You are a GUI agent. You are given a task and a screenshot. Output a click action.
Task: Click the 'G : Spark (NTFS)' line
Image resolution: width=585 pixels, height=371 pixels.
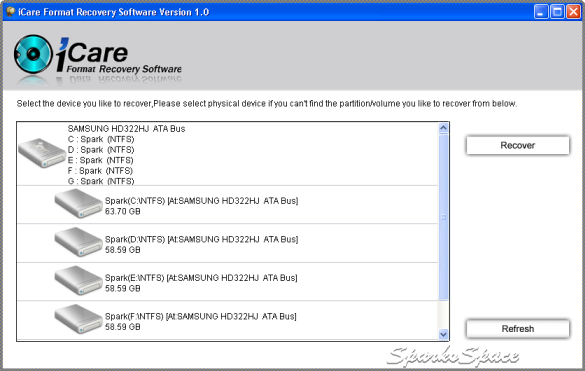(101, 181)
